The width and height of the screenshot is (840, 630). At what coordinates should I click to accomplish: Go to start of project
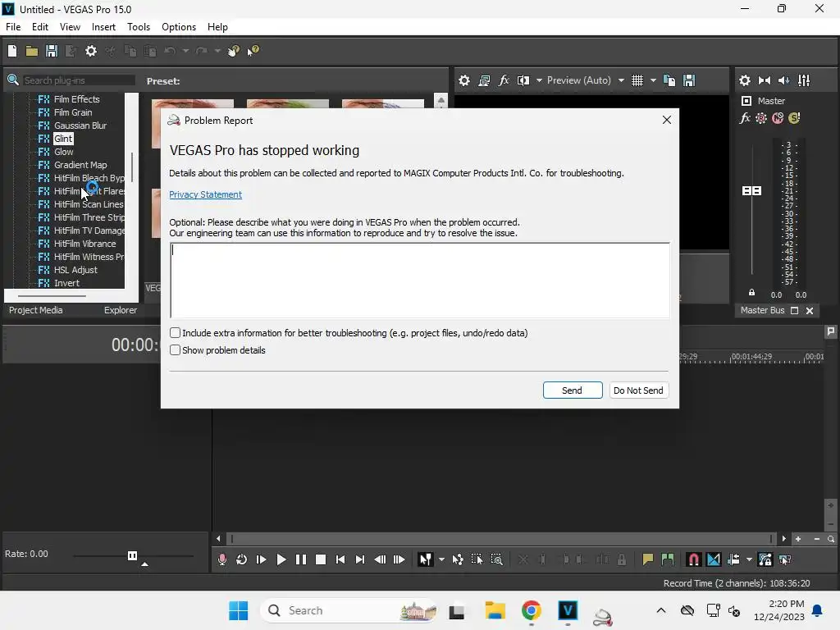pyautogui.click(x=340, y=559)
